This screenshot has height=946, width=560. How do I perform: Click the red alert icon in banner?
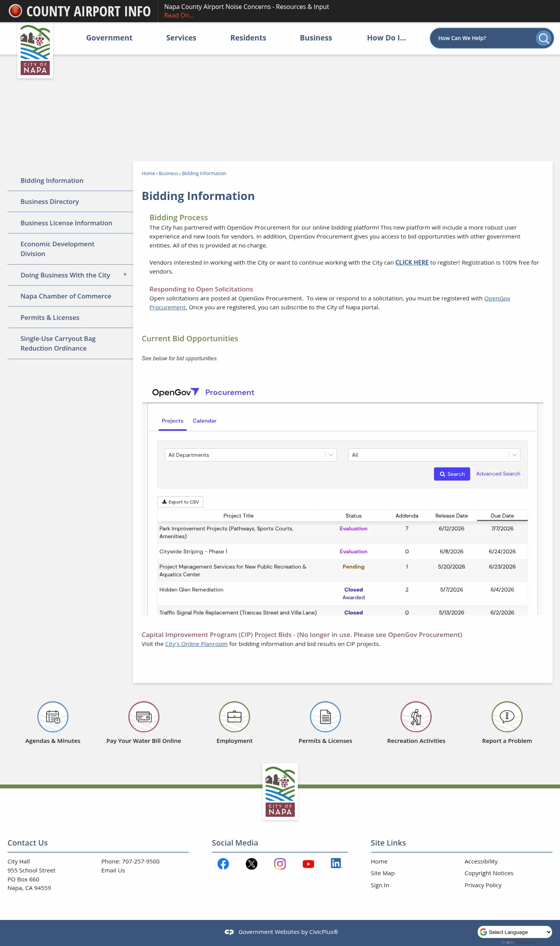[15, 11]
